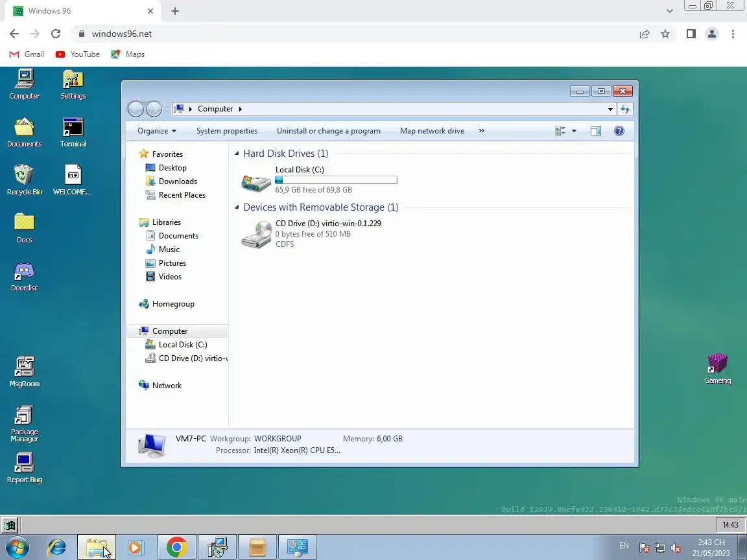Image resolution: width=747 pixels, height=560 pixels.
Task: Open the Documents desktop folder icon
Action: [x=24, y=132]
